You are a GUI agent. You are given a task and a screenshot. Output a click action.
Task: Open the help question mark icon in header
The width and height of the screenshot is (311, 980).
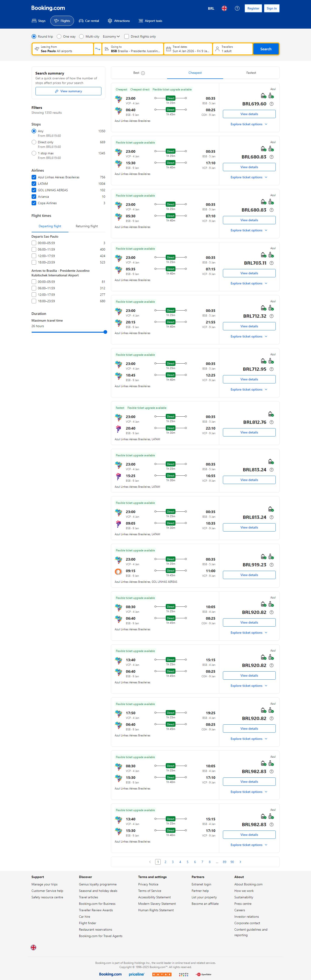[237, 8]
